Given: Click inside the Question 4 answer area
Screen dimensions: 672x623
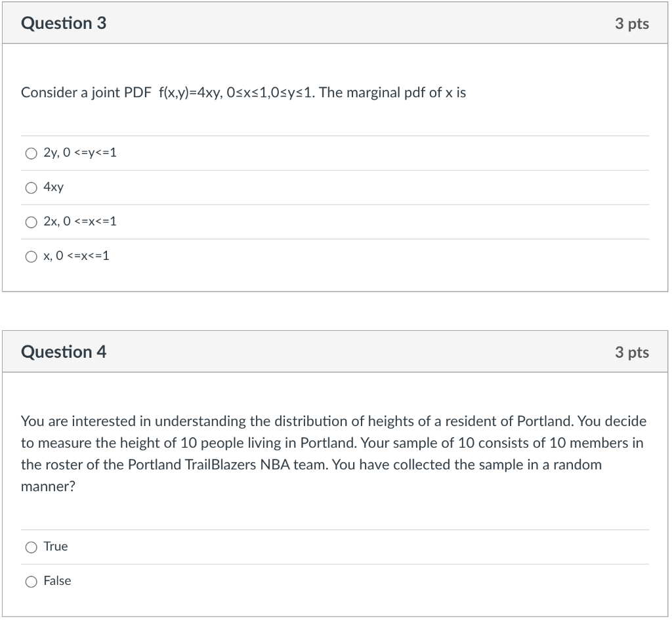Looking at the screenshot, I should click(x=328, y=563).
